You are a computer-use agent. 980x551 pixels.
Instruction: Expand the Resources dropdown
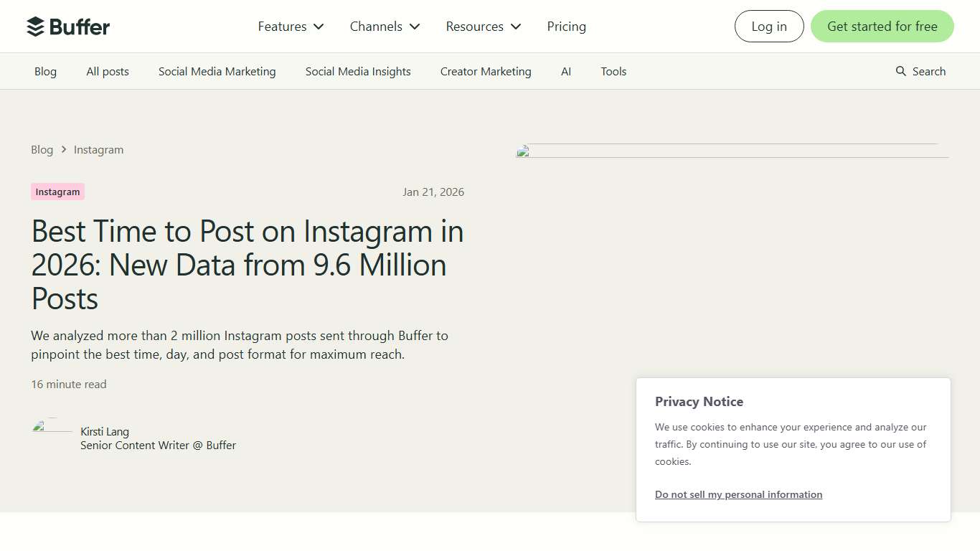pos(482,26)
